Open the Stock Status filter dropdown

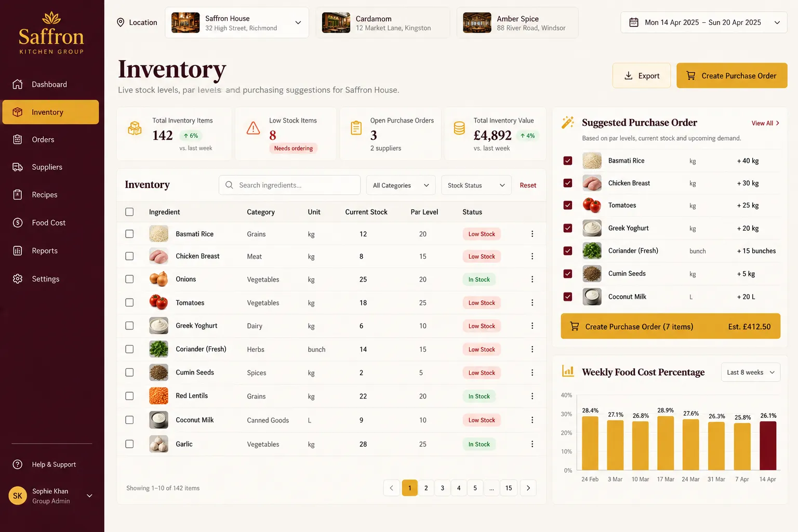pyautogui.click(x=476, y=185)
